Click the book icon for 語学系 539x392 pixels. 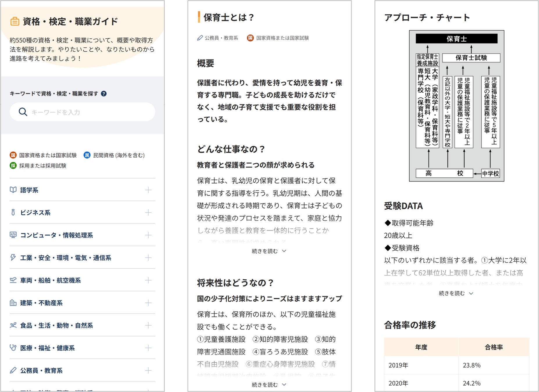[x=13, y=190]
